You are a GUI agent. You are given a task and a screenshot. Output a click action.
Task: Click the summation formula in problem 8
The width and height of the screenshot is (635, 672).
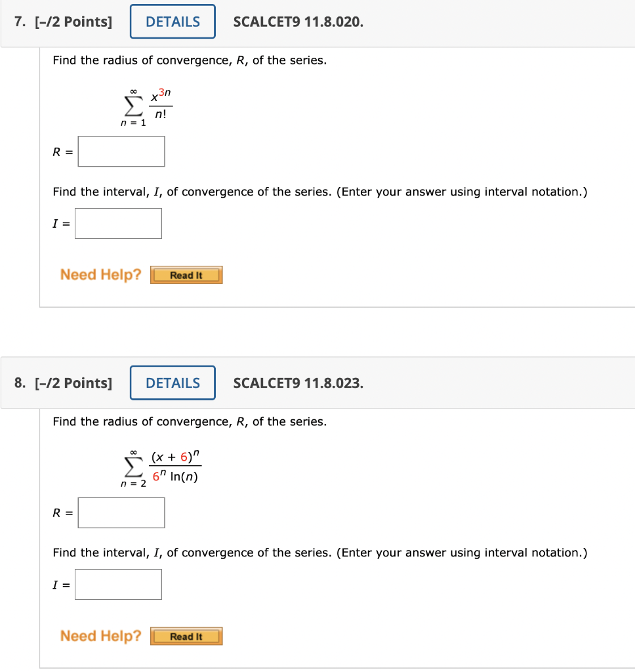(x=161, y=466)
